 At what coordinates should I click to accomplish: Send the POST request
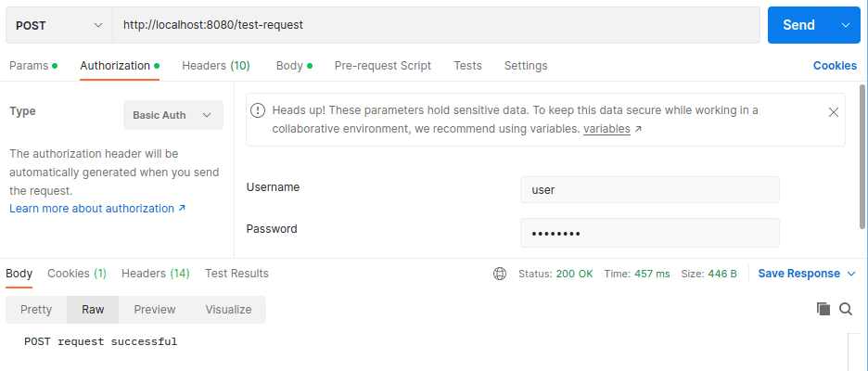point(798,25)
